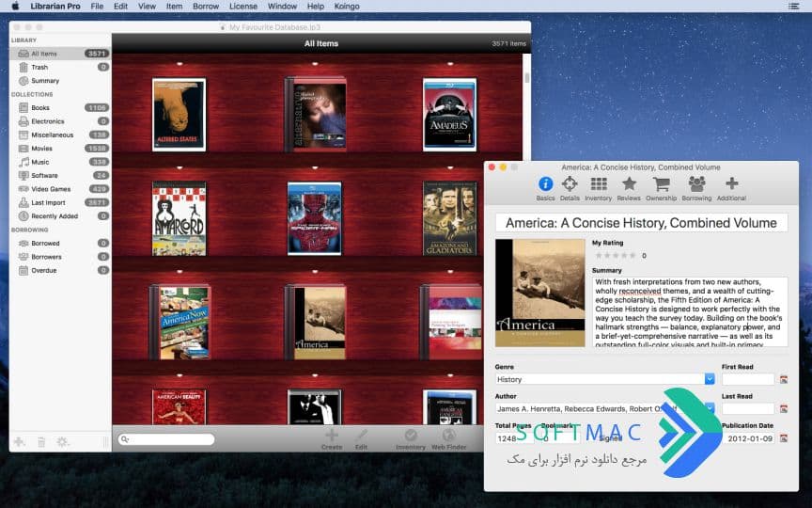Open the Recently Added collection
The height and width of the screenshot is (508, 812).
pyautogui.click(x=60, y=215)
